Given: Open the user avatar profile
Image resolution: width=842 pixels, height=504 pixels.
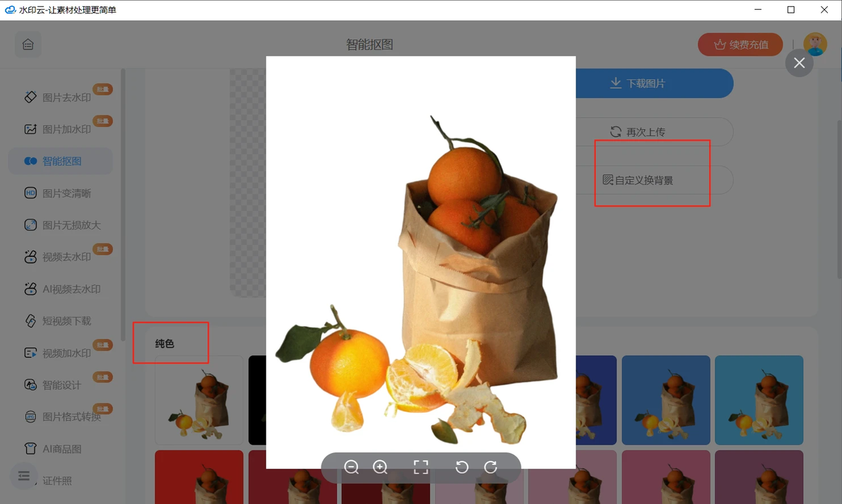Looking at the screenshot, I should pos(814,44).
